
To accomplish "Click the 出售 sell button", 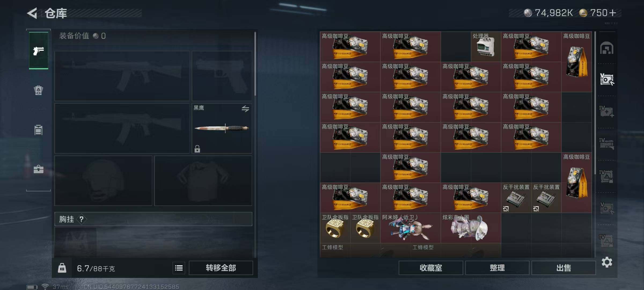I will tap(563, 268).
